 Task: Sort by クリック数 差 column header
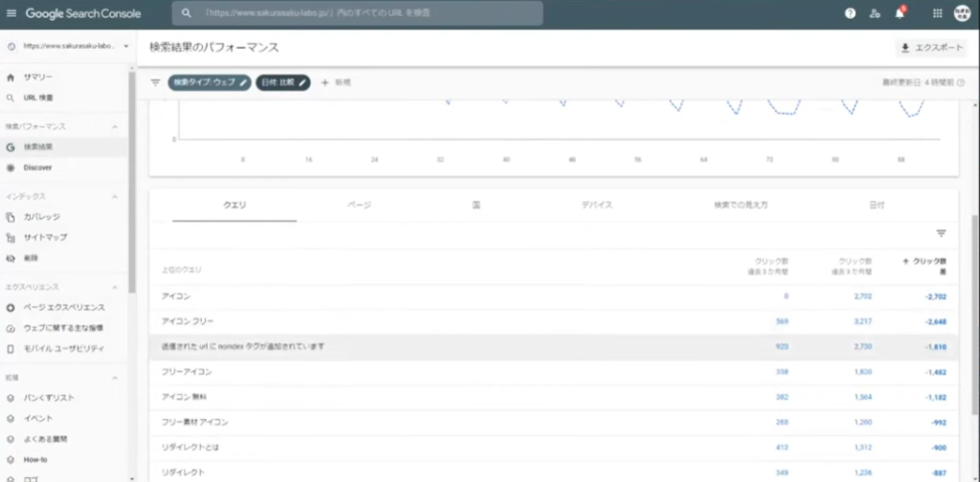pos(925,267)
